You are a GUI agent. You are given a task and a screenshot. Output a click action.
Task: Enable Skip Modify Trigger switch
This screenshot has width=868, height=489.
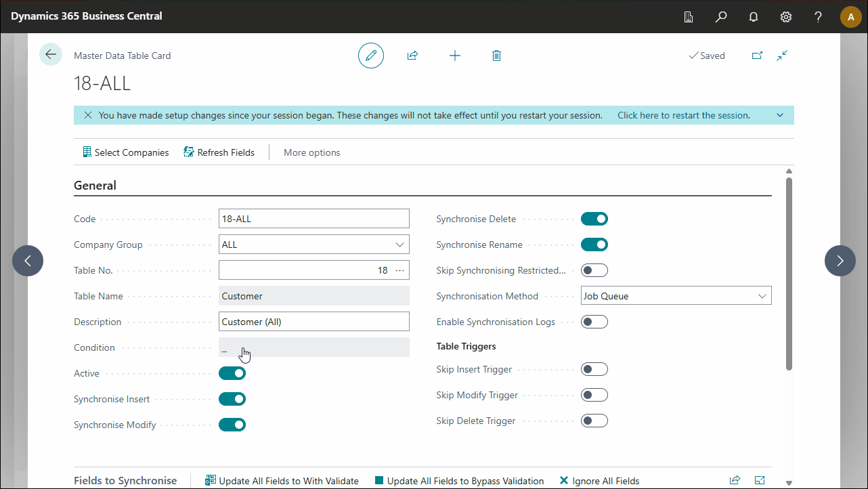tap(594, 395)
